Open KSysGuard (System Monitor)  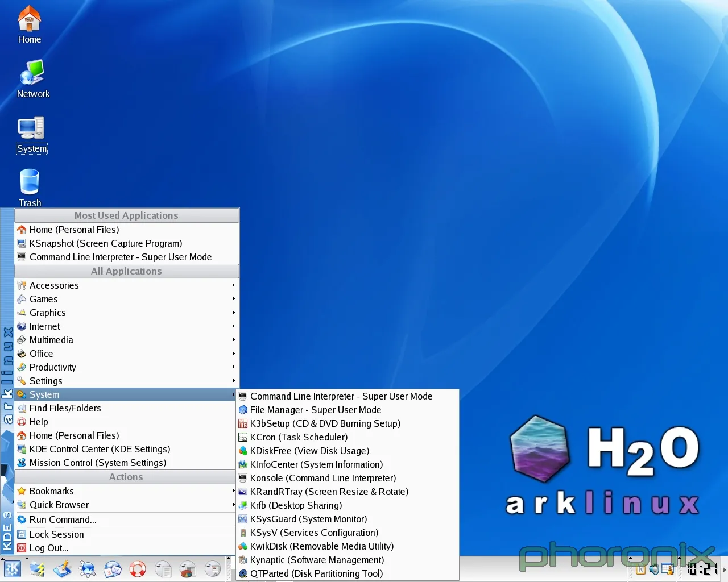click(x=348, y=519)
